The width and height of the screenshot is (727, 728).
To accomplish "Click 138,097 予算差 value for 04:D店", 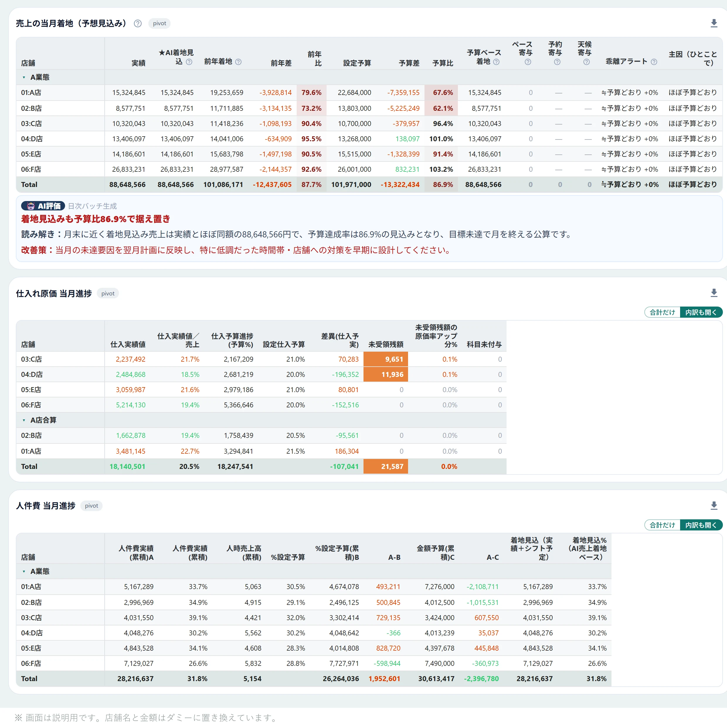I will pyautogui.click(x=407, y=139).
